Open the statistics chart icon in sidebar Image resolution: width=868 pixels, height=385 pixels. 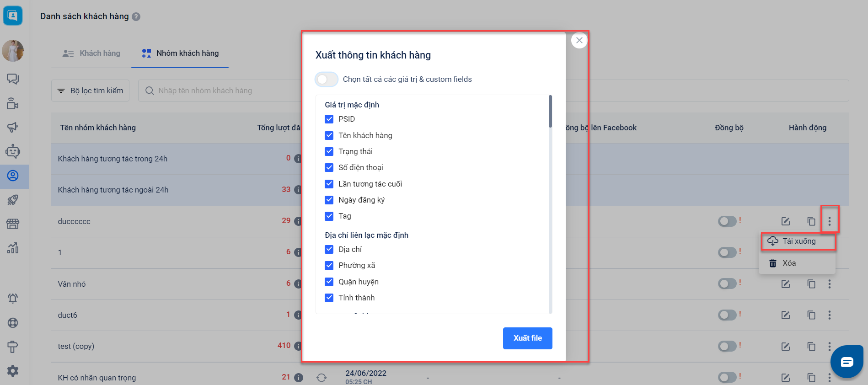pos(13,248)
